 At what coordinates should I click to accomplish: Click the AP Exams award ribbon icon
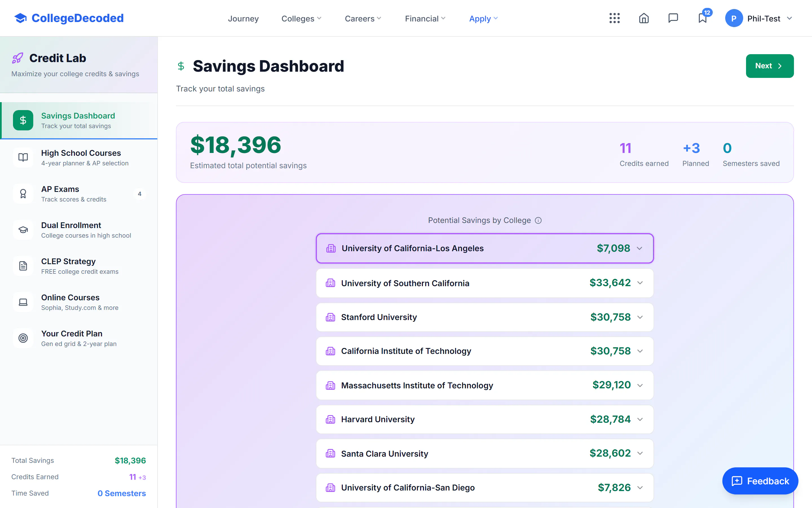(x=23, y=194)
